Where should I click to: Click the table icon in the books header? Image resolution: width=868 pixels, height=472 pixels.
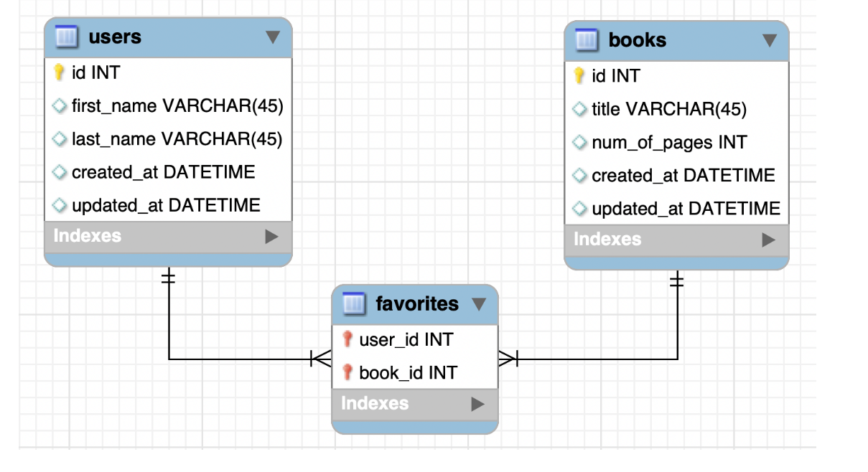pyautogui.click(x=587, y=40)
